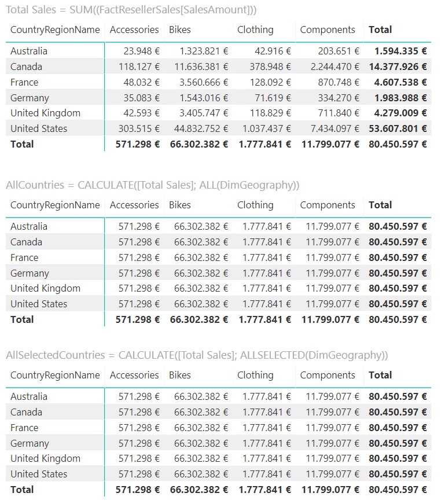Sort by Bikes column in the AllCountries table
The width and height of the screenshot is (441, 504).
179,205
